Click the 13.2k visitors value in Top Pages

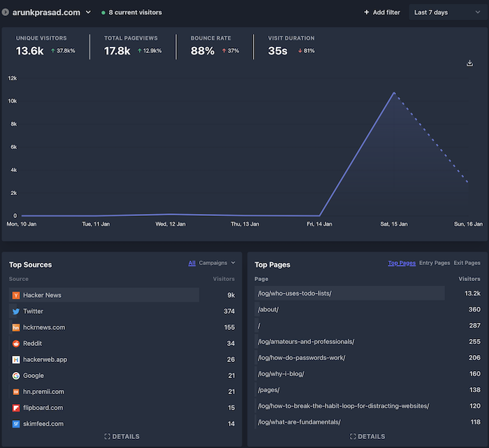tap(472, 294)
